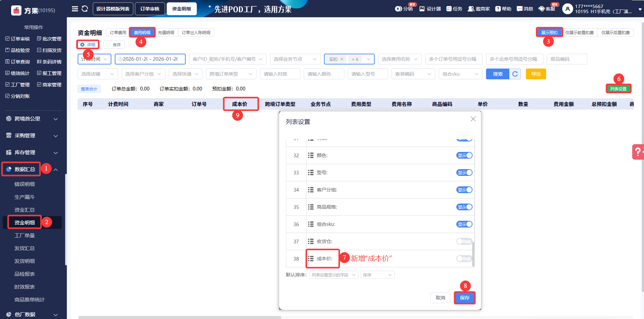Open 邀商家 icon in top bar
This screenshot has height=319, width=644.
coord(471,9)
